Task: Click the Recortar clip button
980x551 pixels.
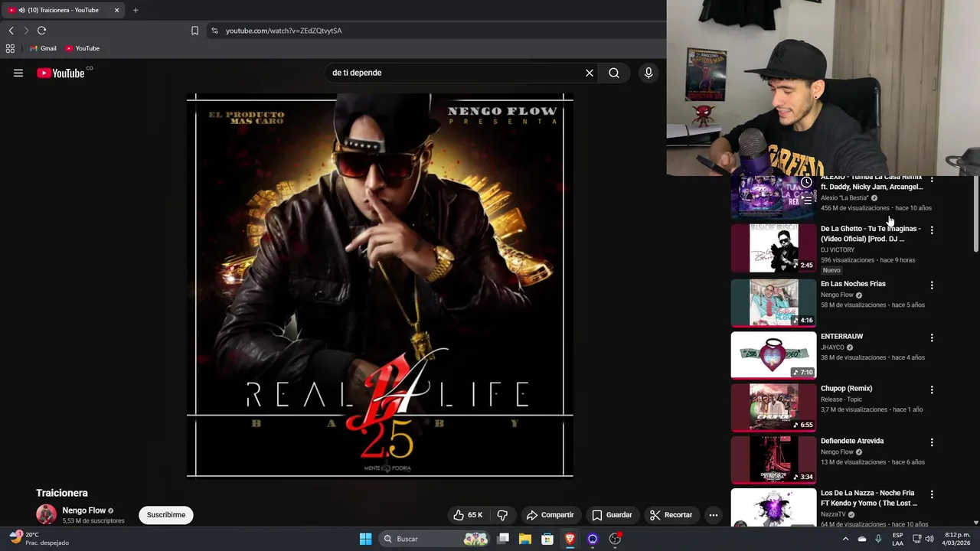Action: [671, 515]
